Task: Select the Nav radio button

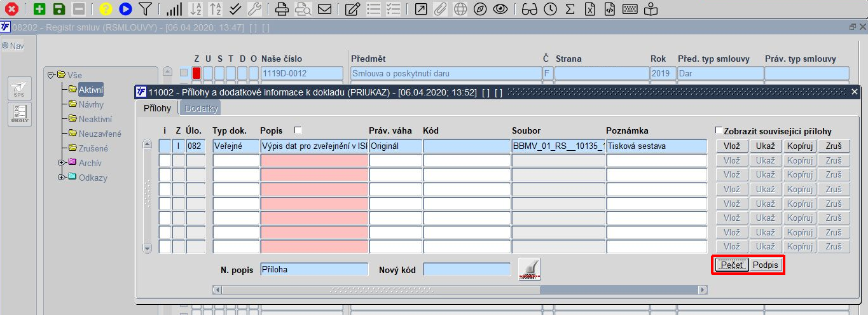Action: 5,46
